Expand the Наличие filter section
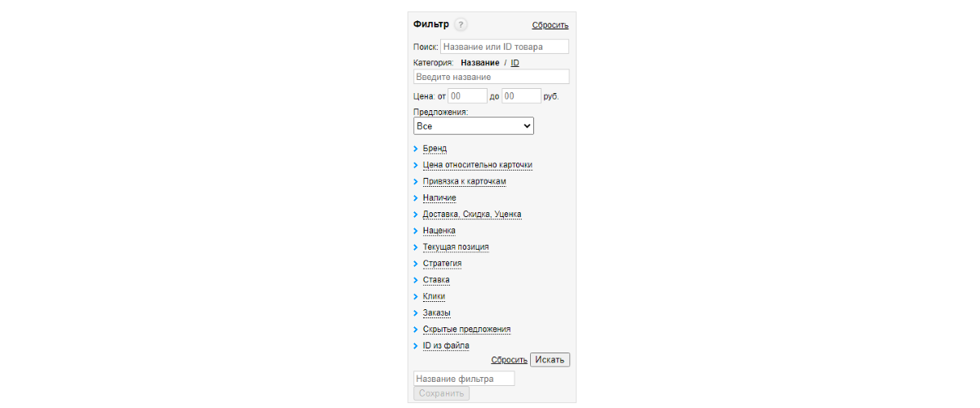 [439, 197]
